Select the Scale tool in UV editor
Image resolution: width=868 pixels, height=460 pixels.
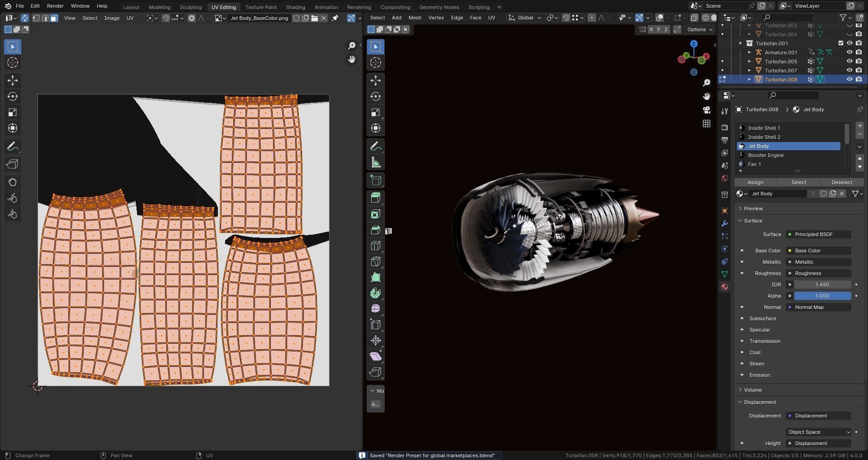[13, 112]
